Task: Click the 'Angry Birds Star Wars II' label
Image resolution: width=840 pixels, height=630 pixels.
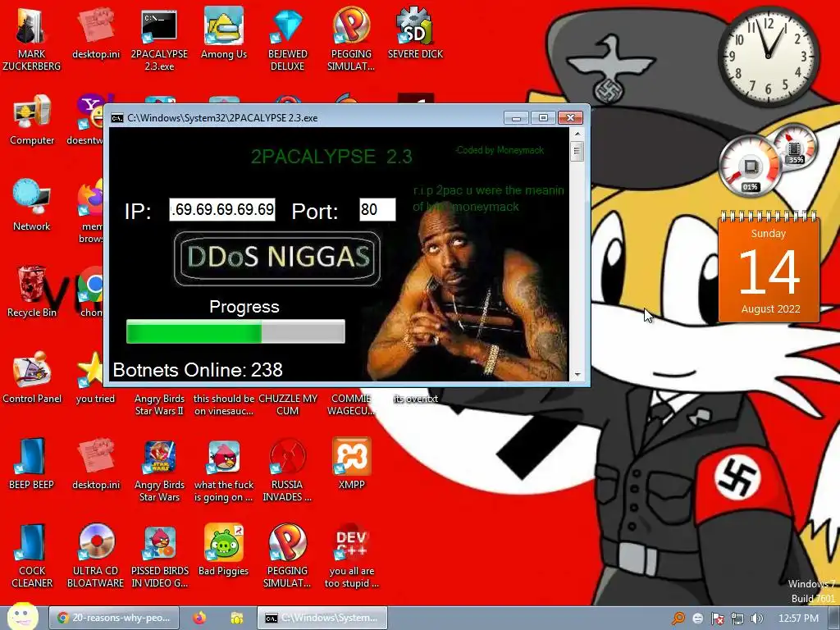Action: (159, 404)
